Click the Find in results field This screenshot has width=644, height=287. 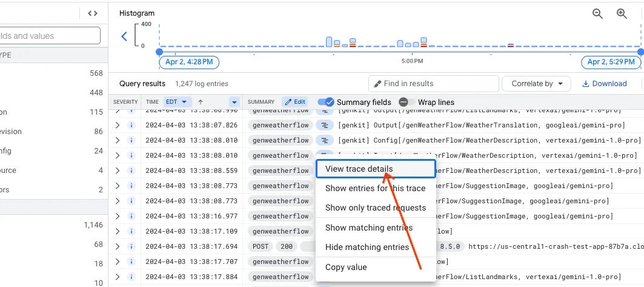pos(433,84)
